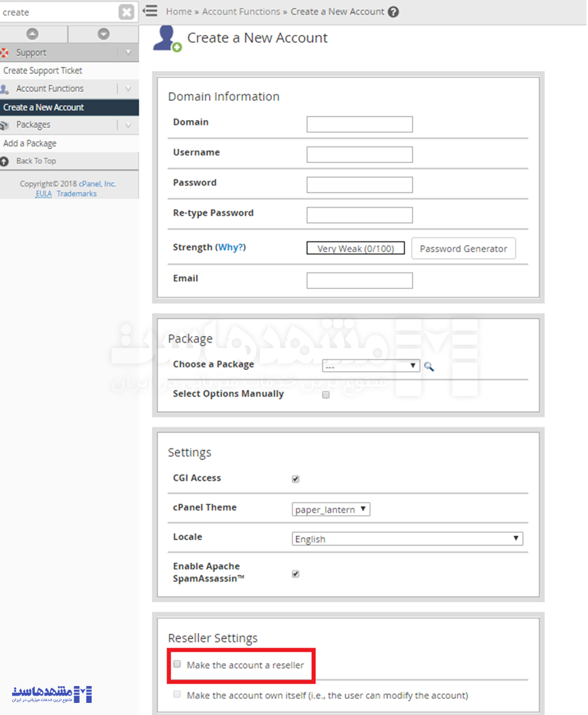Enable Select Options Manually checkbox
Image resolution: width=588 pixels, height=715 pixels.
326,395
